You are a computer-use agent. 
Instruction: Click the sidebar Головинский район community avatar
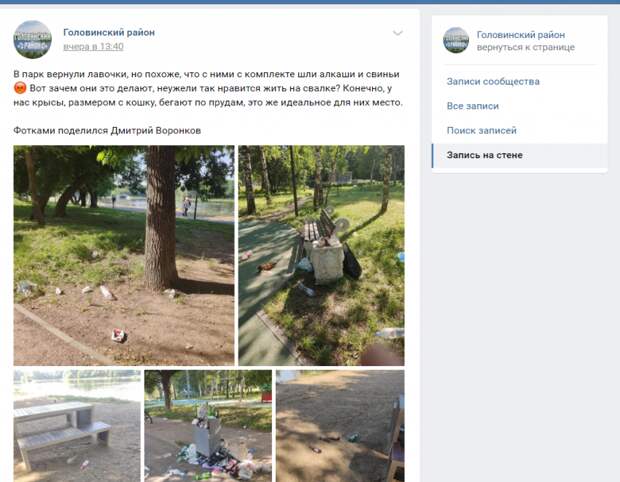click(x=456, y=40)
